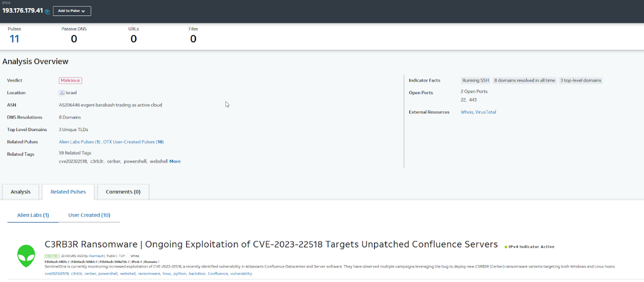Click the Malicious verdict badge
The width and height of the screenshot is (644, 282).
click(x=71, y=80)
